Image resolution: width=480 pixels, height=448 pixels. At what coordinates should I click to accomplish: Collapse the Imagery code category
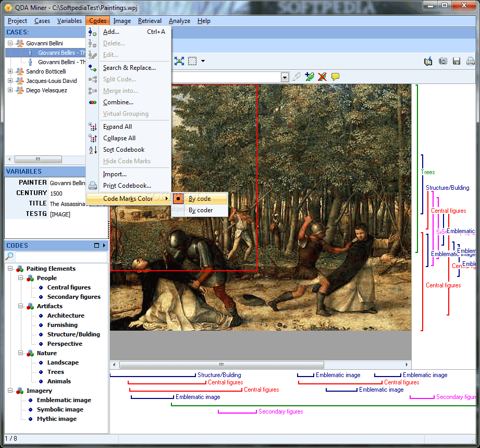10,391
